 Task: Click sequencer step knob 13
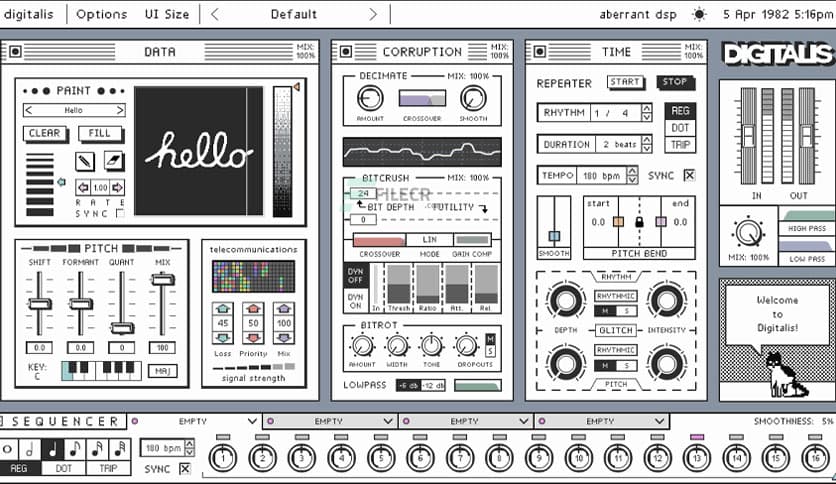(x=697, y=458)
